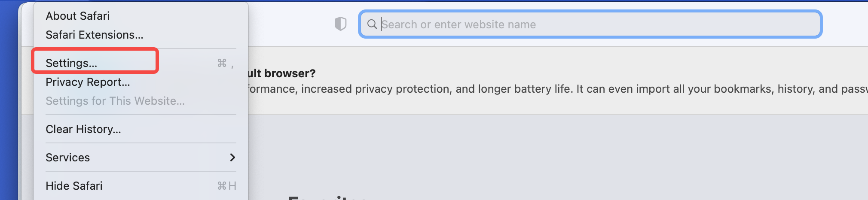Click the blank page area below the banner

(516, 155)
